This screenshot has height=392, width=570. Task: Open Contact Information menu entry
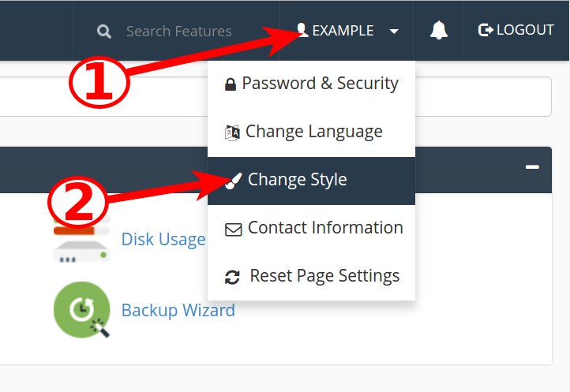(x=325, y=228)
